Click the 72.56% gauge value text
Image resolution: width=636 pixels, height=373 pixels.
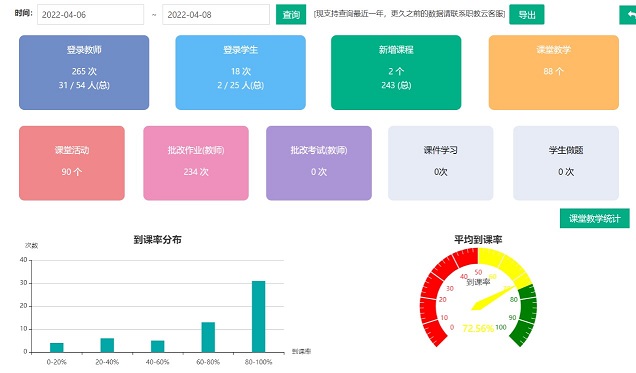[478, 328]
